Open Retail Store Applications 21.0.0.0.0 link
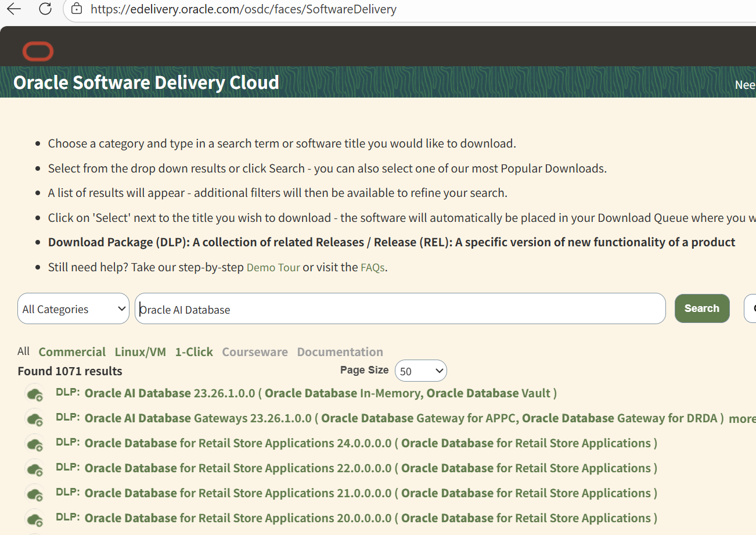 coord(371,493)
